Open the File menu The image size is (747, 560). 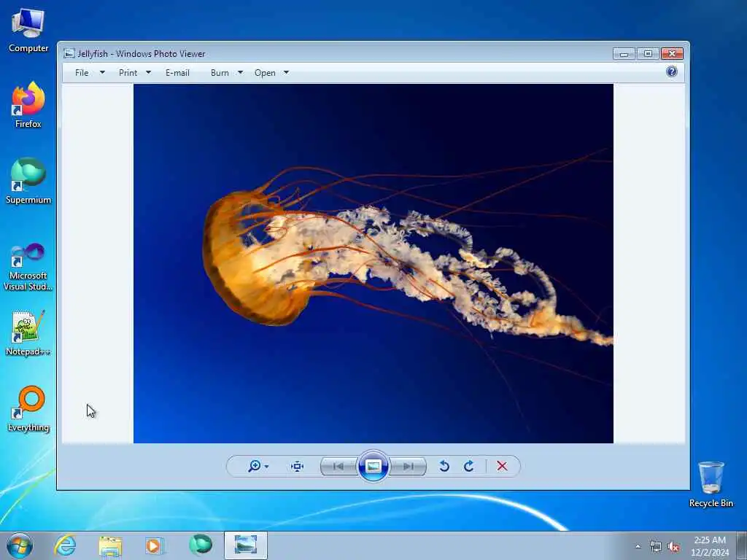(x=82, y=72)
